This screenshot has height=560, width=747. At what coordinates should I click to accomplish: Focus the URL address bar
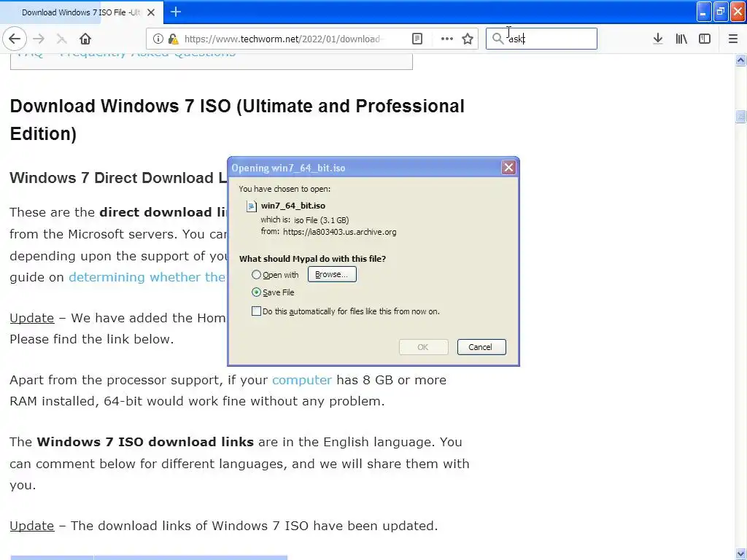282,39
